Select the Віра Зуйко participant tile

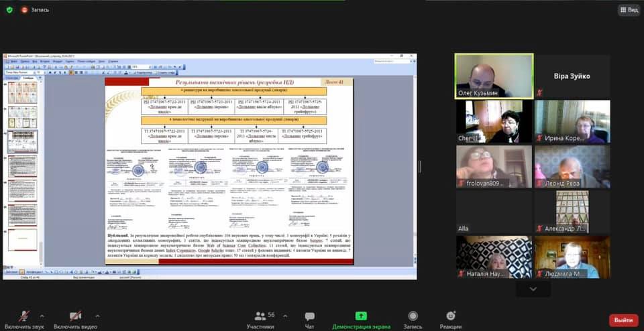pos(572,76)
